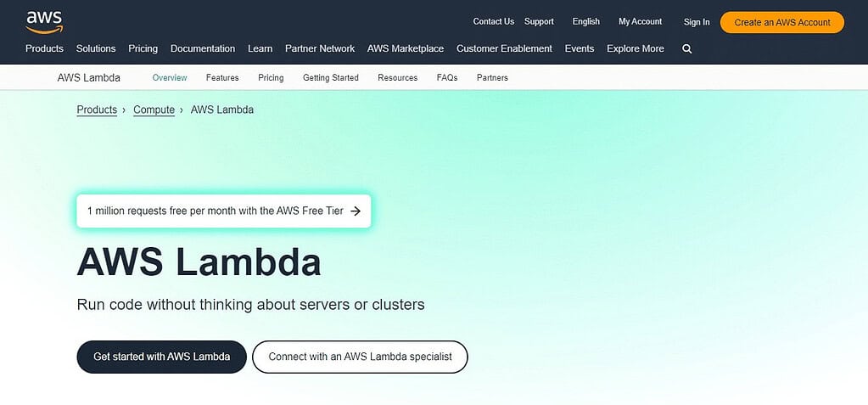The width and height of the screenshot is (868, 405).
Task: Open the Partners tab
Action: pyautogui.click(x=492, y=77)
